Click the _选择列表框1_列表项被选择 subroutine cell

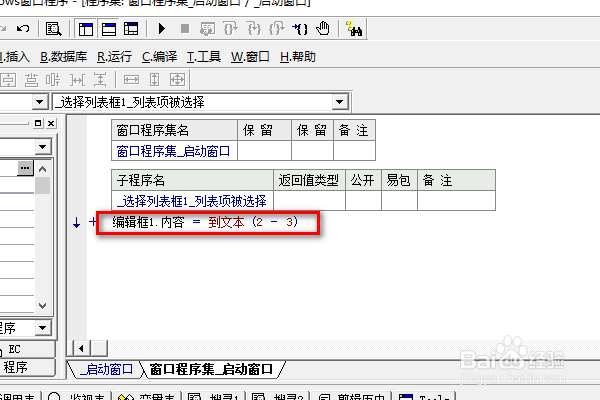[192, 201]
